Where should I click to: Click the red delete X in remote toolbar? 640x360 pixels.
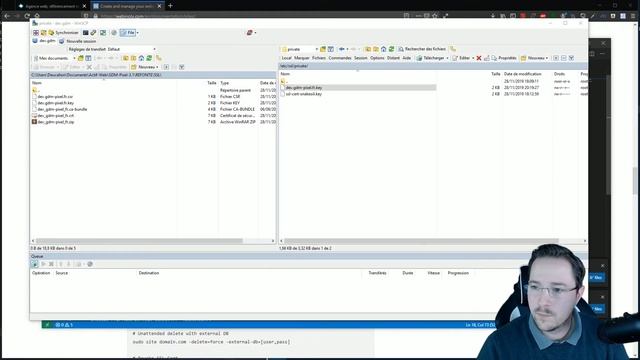tap(479, 58)
